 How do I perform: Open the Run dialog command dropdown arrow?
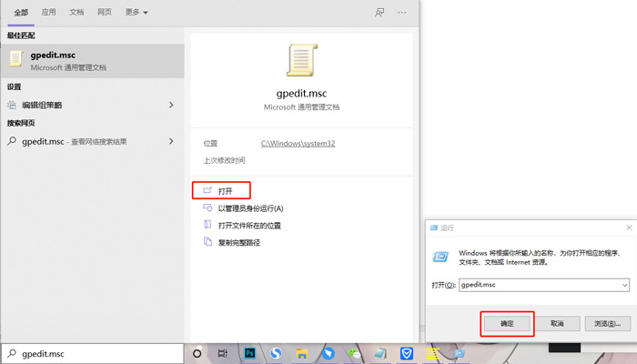coord(625,285)
